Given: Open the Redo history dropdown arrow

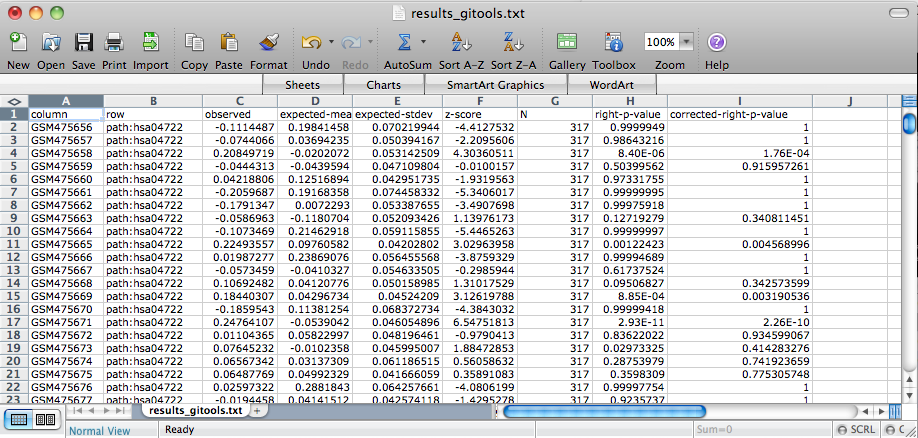Looking at the screenshot, I should point(371,42).
